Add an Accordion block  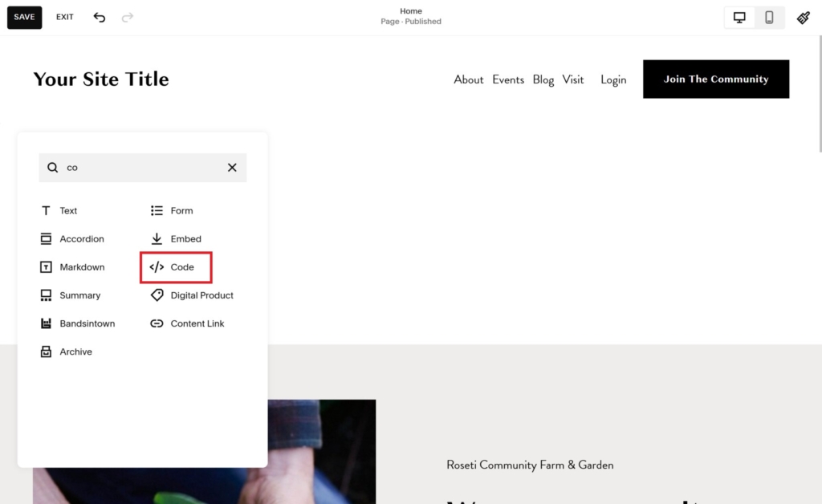(81, 238)
